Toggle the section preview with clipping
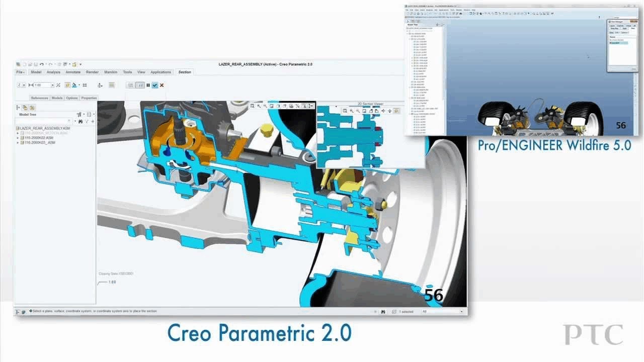Viewport: 644px width, 362px height. (140, 85)
